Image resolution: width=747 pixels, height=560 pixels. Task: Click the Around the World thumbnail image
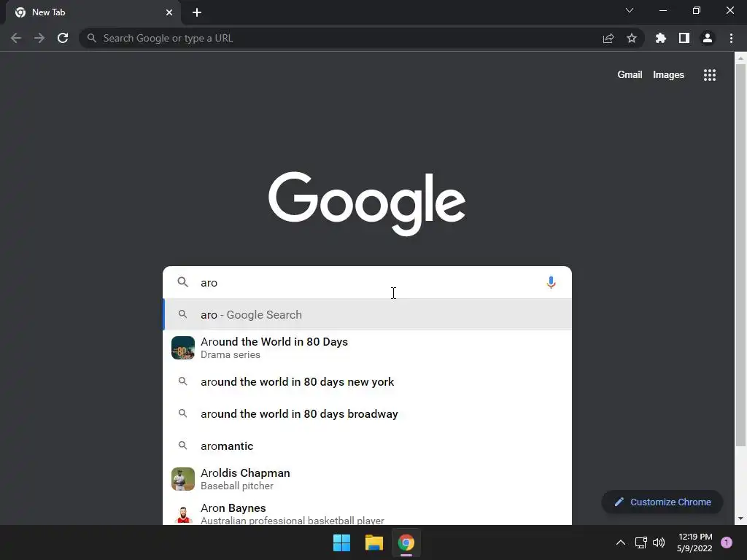coord(183,348)
